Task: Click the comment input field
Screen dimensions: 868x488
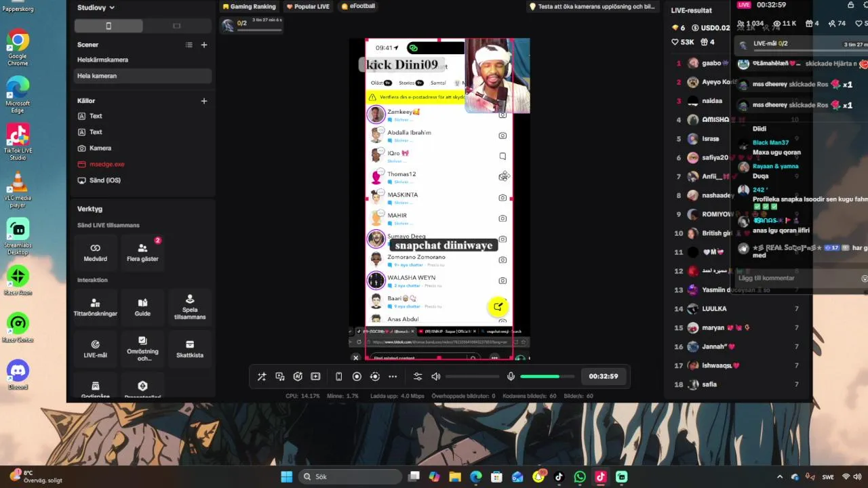Action: pyautogui.click(x=800, y=278)
